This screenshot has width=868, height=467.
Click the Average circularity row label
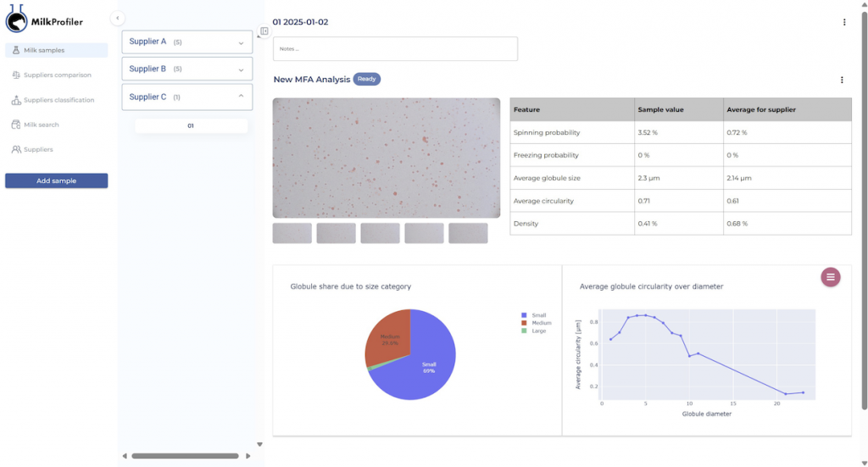click(543, 201)
